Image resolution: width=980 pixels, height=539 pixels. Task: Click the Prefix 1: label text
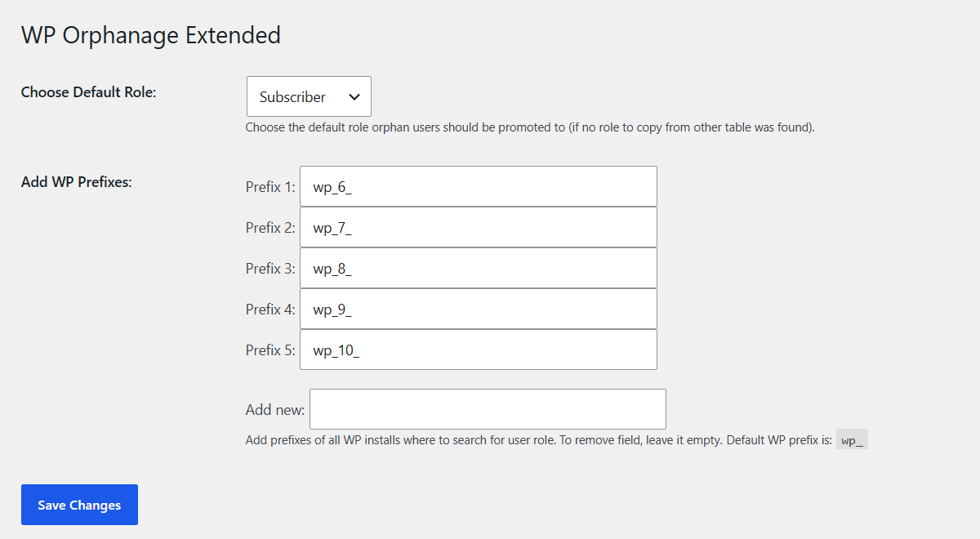pos(270,187)
